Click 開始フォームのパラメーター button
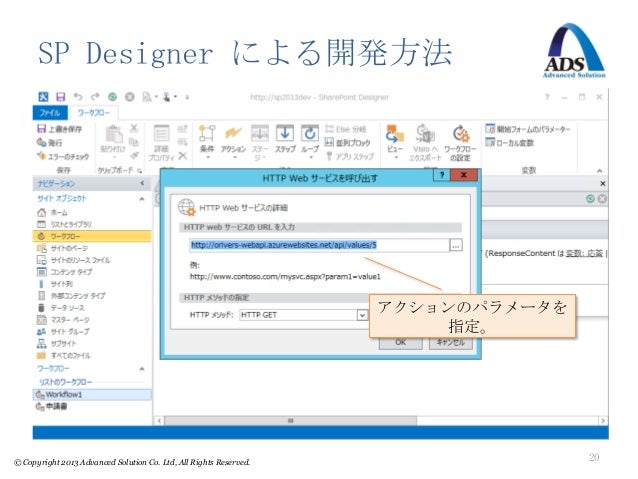 coord(528,129)
